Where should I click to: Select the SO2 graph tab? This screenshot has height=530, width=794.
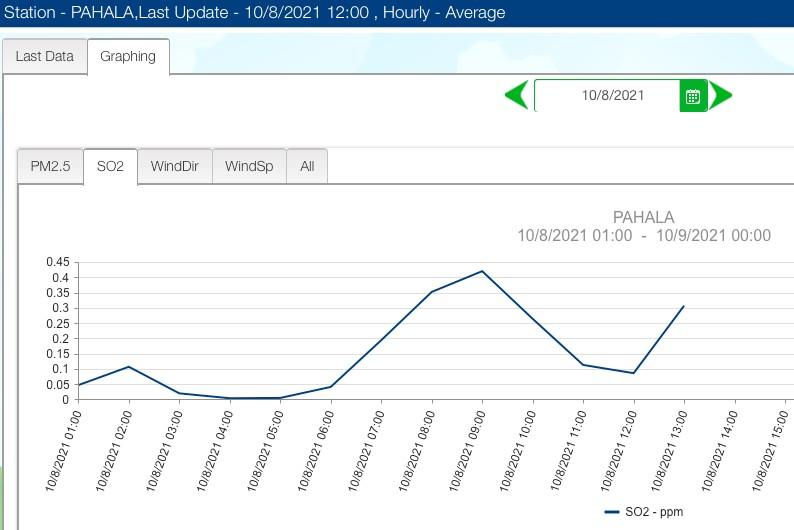(x=110, y=166)
